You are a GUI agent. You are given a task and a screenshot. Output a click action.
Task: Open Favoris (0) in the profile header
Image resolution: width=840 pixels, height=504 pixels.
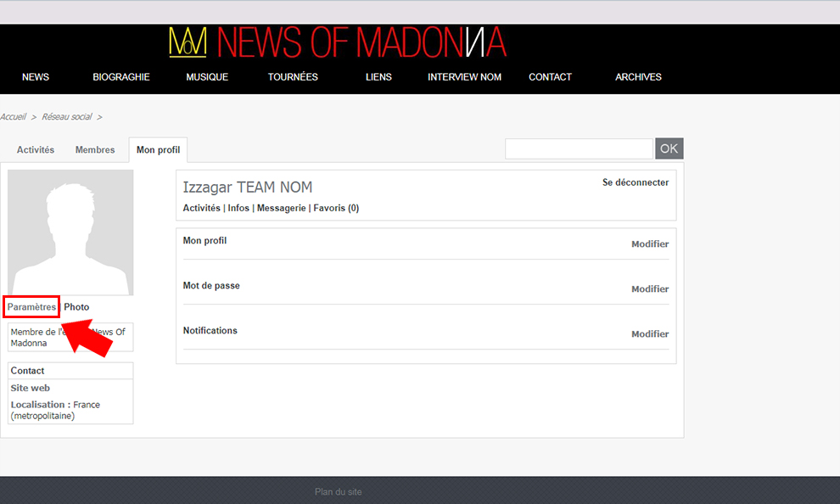336,208
